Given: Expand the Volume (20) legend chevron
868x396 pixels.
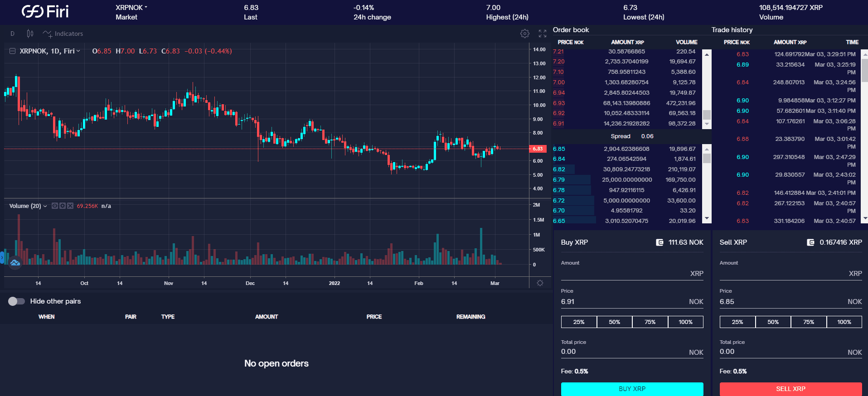Looking at the screenshot, I should [45, 206].
